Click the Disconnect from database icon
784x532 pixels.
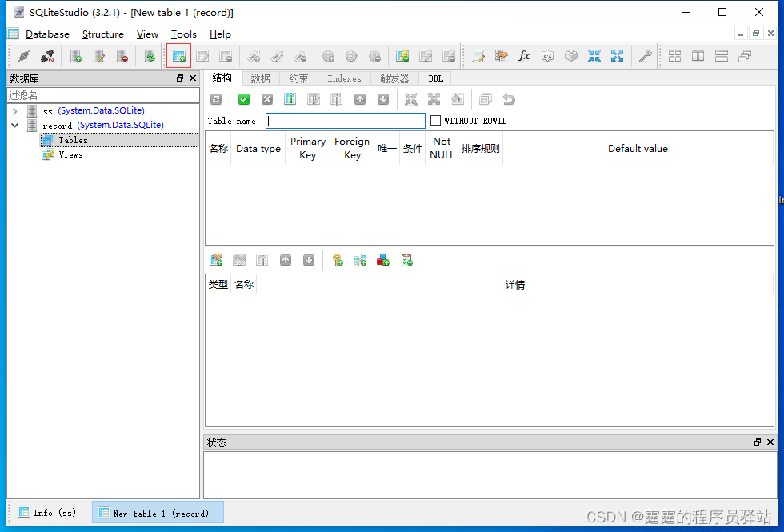(47, 56)
